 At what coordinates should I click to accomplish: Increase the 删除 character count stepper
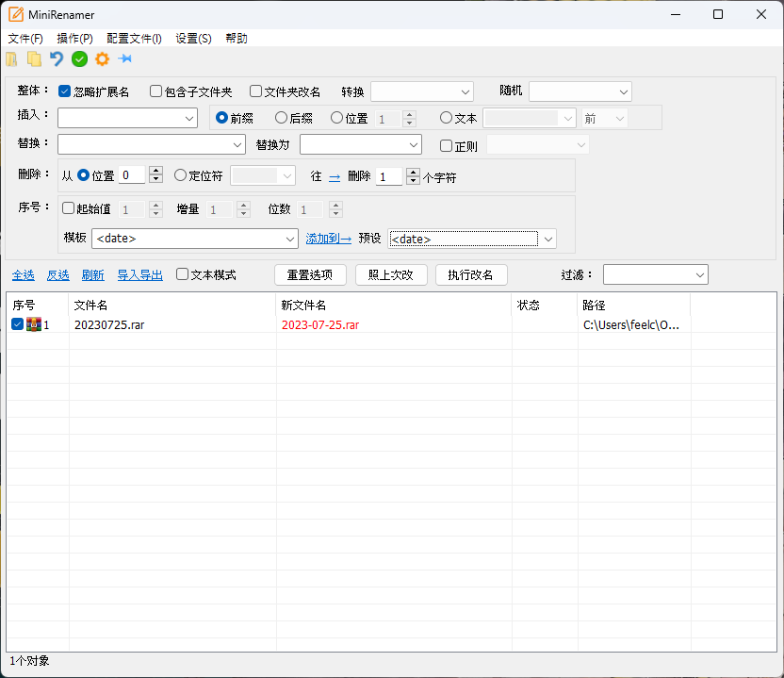point(413,172)
